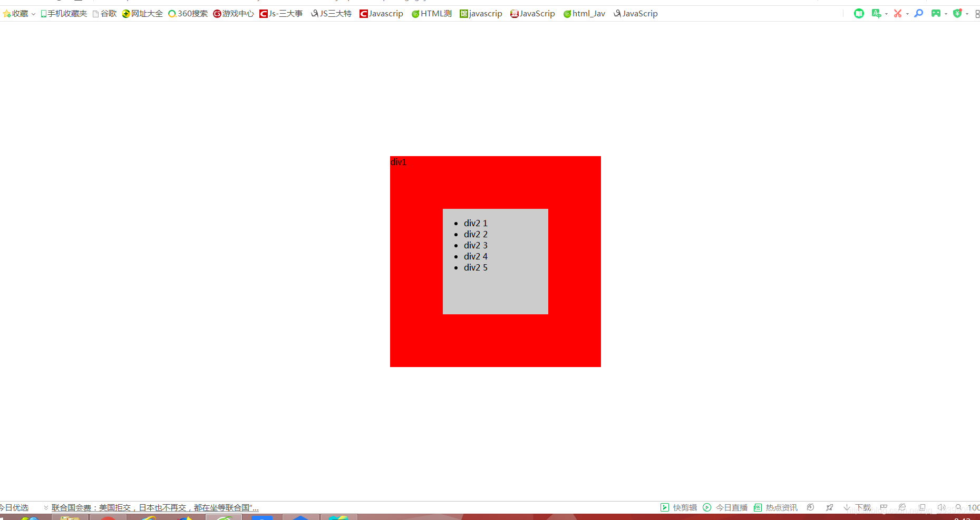Viewport: 980px width, 520px height.
Task: Click list item div2 5
Action: click(x=476, y=267)
